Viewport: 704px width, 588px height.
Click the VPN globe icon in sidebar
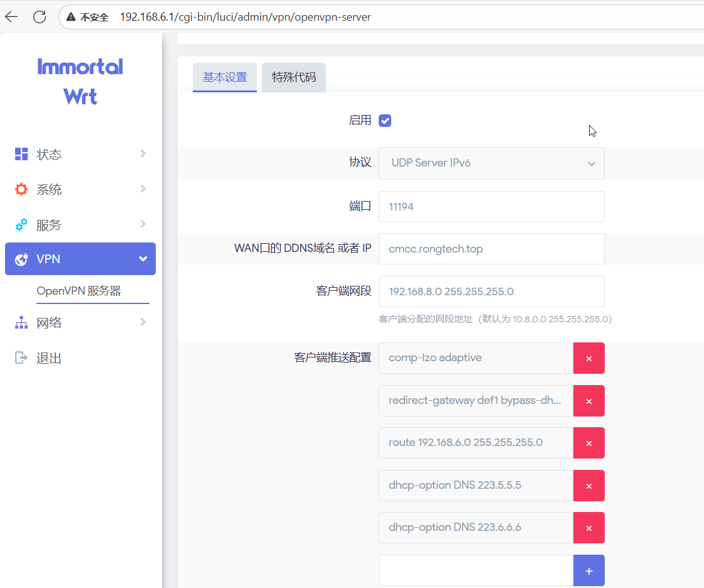click(21, 259)
